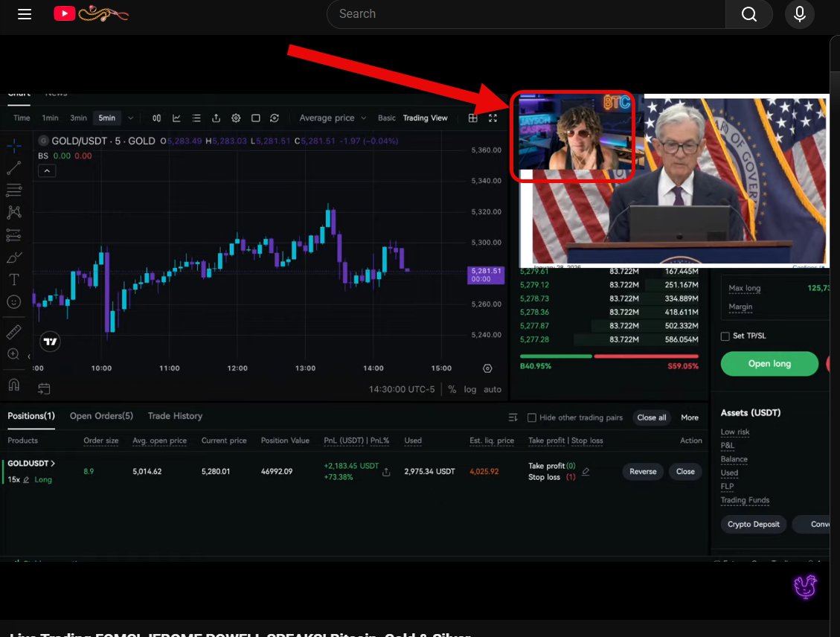
Task: Expand the time interval dropdown arrow
Action: click(x=130, y=118)
